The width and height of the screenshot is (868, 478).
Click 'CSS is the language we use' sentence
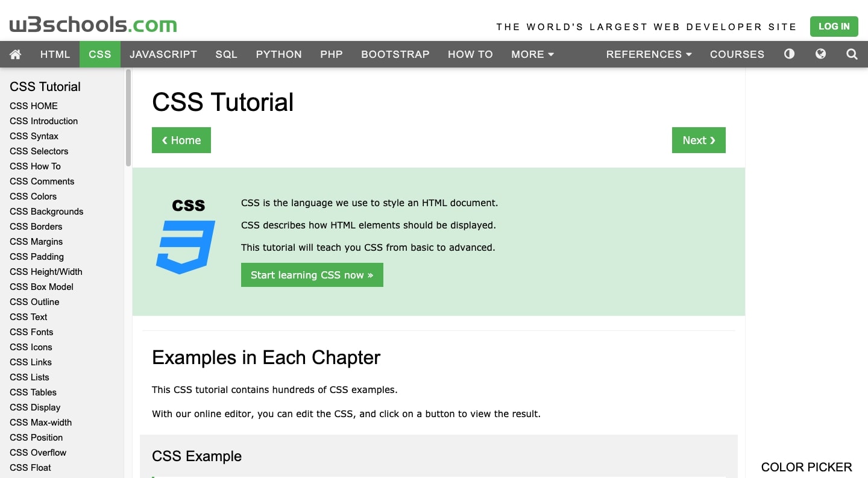[370, 203]
